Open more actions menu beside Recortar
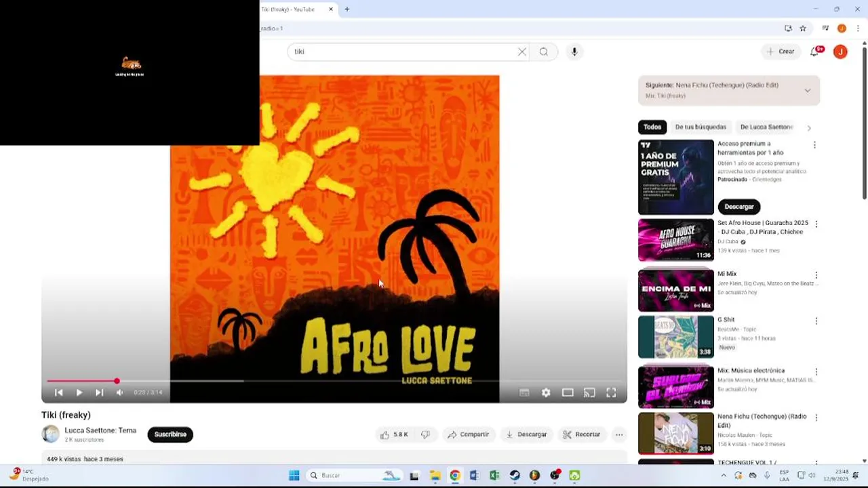The width and height of the screenshot is (868, 488). pos(618,434)
